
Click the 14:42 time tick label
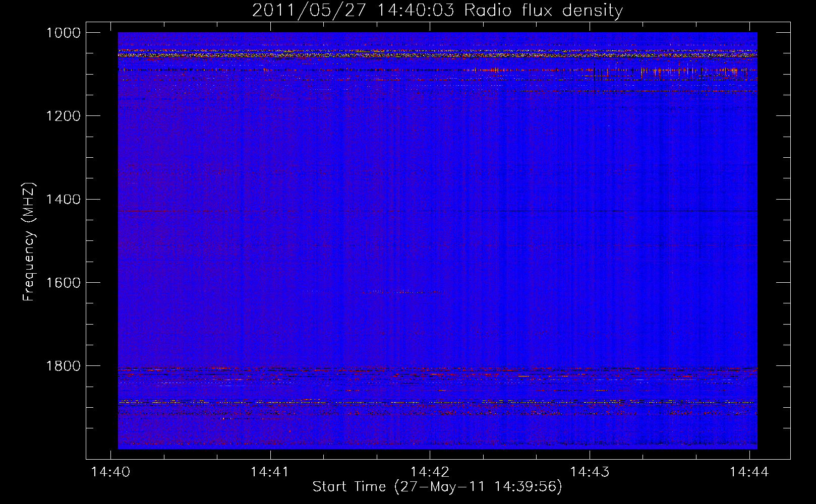tap(430, 472)
